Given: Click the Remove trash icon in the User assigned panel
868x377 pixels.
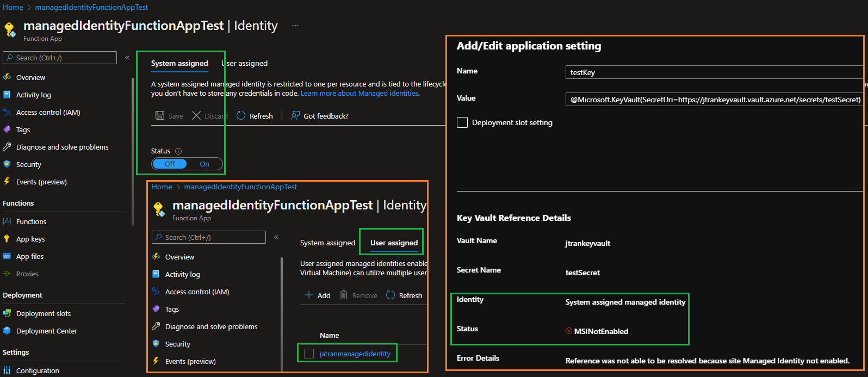Looking at the screenshot, I should [344, 295].
